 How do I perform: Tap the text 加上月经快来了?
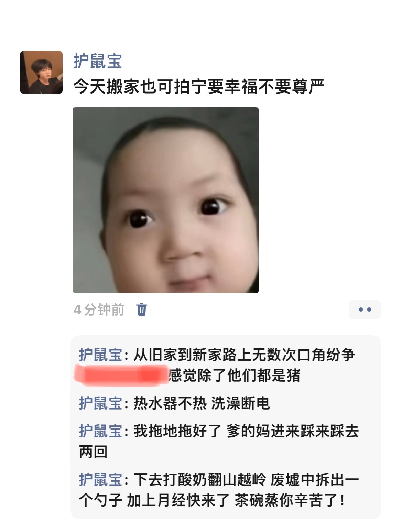(x=178, y=500)
